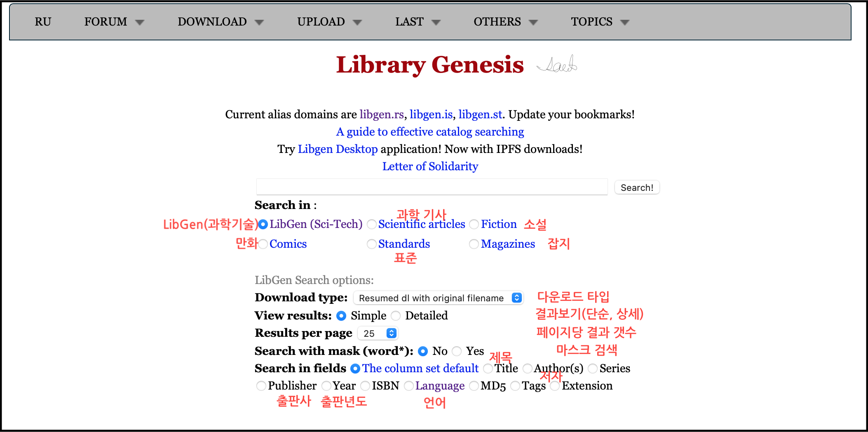The image size is (868, 432).
Task: Expand the LAST dropdown arrow
Action: [x=436, y=23]
